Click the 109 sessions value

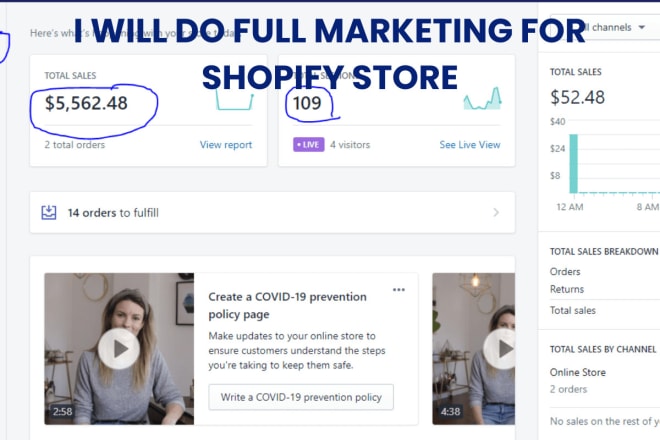tap(307, 103)
